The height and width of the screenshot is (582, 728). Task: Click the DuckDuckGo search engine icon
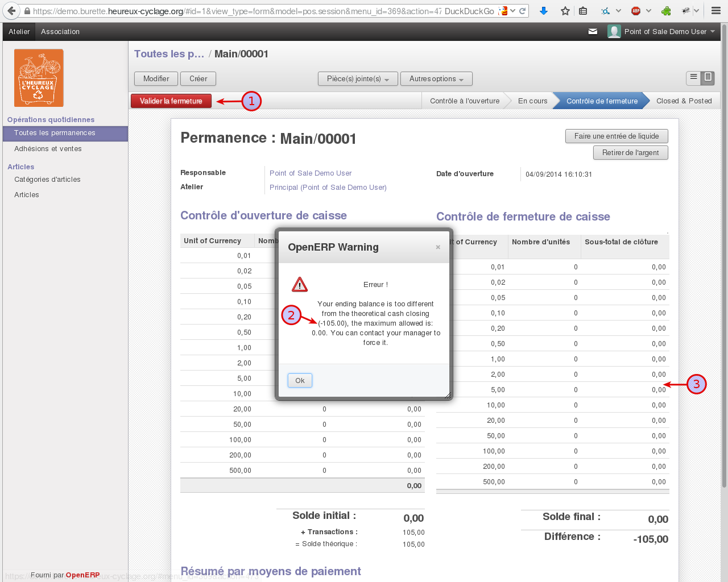pos(503,11)
